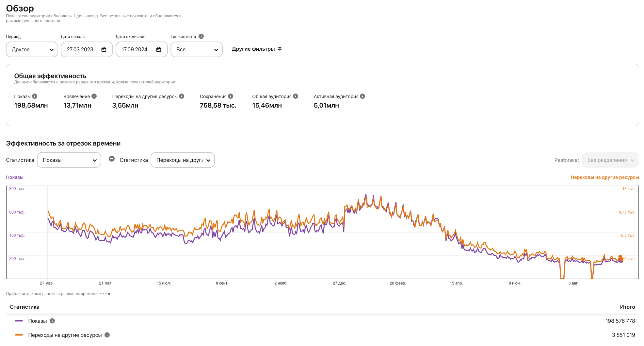This screenshot has width=644, height=346.
Task: Click the info icon beside Общая аудитория
Action: pos(296,96)
